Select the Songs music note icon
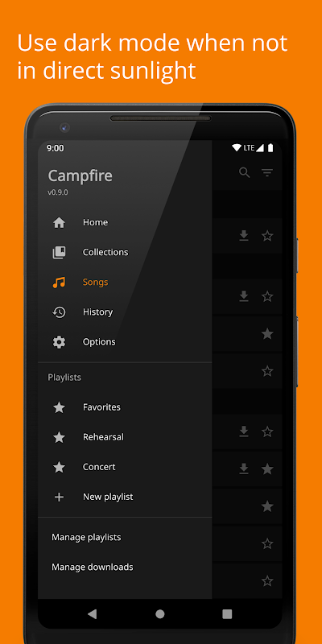Image resolution: width=322 pixels, height=644 pixels. 59,283
